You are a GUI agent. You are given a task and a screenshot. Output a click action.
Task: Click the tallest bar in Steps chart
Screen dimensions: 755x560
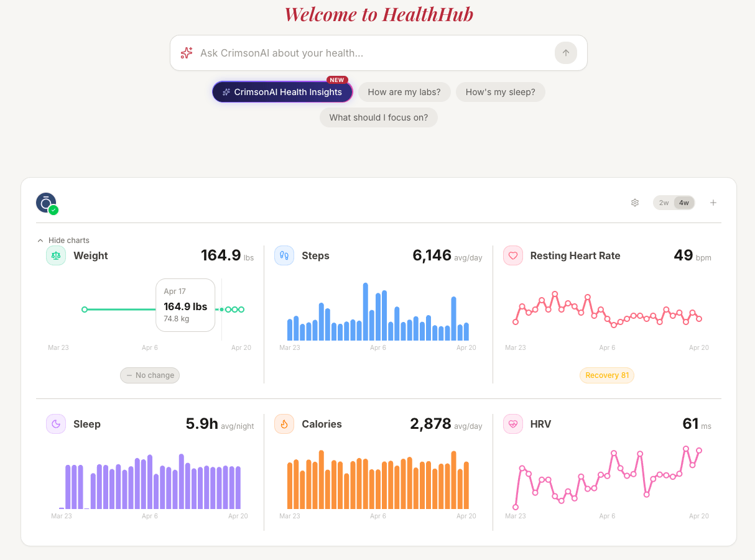366,311
